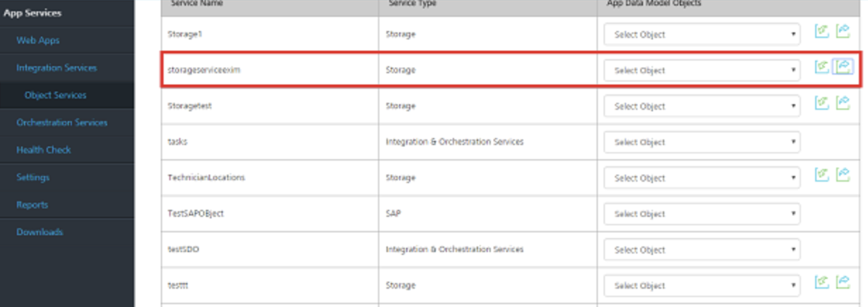This screenshot has width=868, height=307.
Task: Click the export icon for testttt
Action: 843,282
